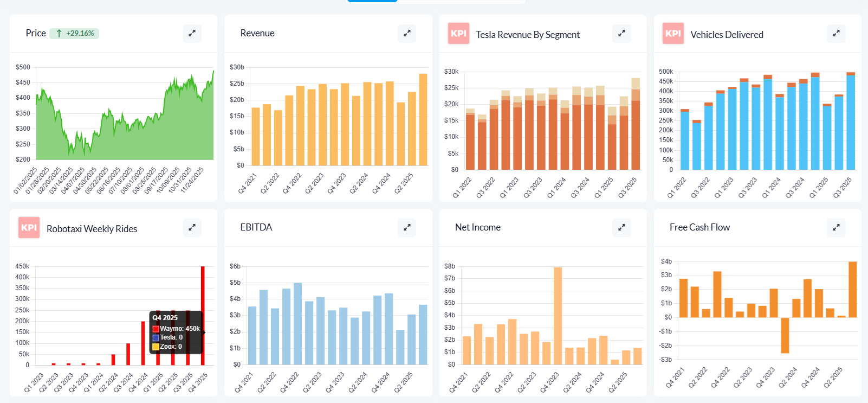Click KPI badge on Tesla Revenue By Segment
This screenshot has height=403, width=868.
458,34
